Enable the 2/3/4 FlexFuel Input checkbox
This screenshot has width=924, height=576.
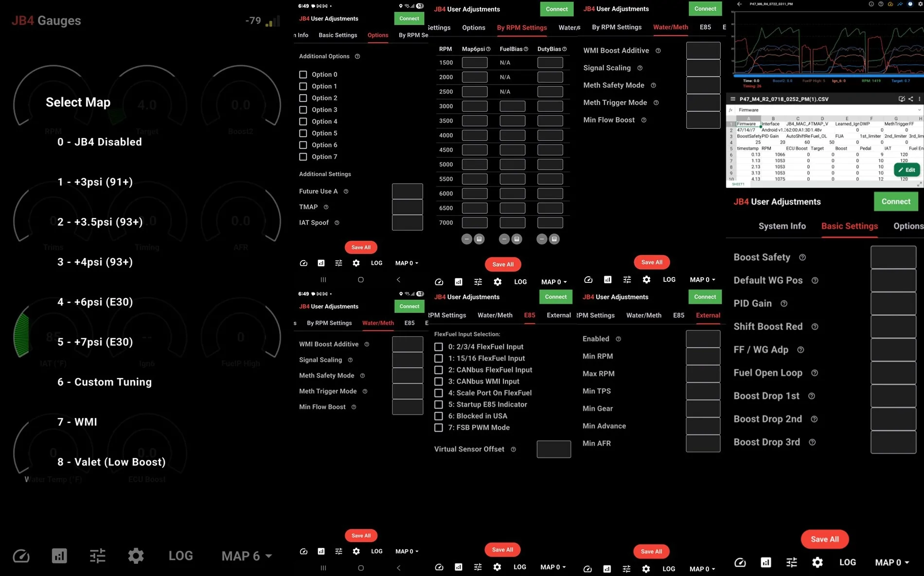coord(438,347)
